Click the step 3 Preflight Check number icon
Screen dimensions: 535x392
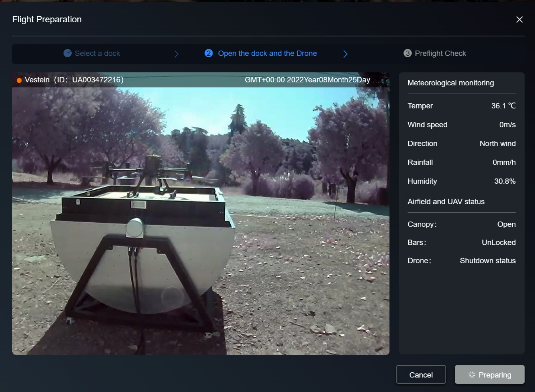[x=408, y=53]
